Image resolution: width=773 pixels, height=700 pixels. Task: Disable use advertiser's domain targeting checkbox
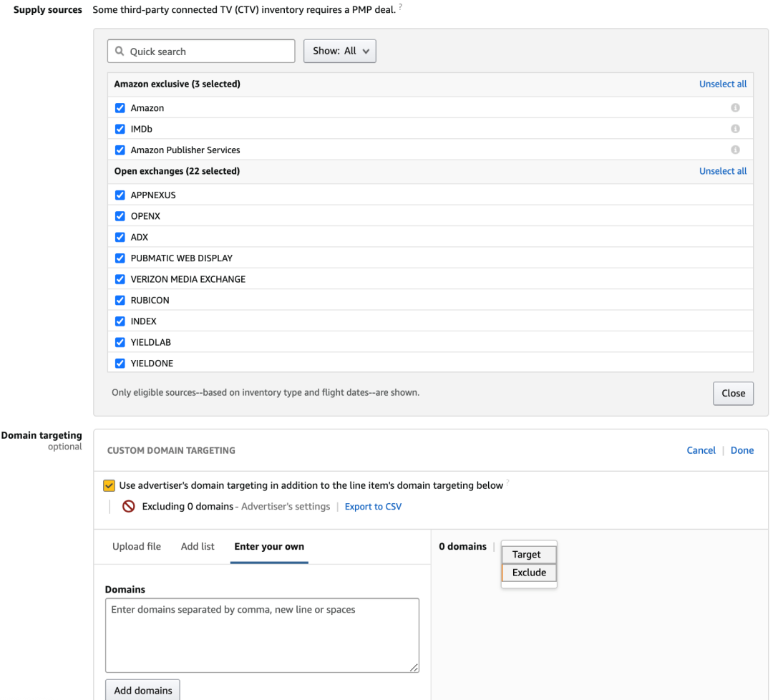[x=109, y=486]
